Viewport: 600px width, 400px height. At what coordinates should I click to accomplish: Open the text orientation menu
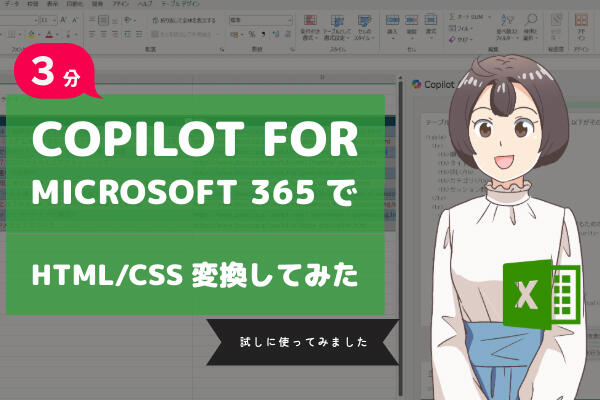(129, 20)
